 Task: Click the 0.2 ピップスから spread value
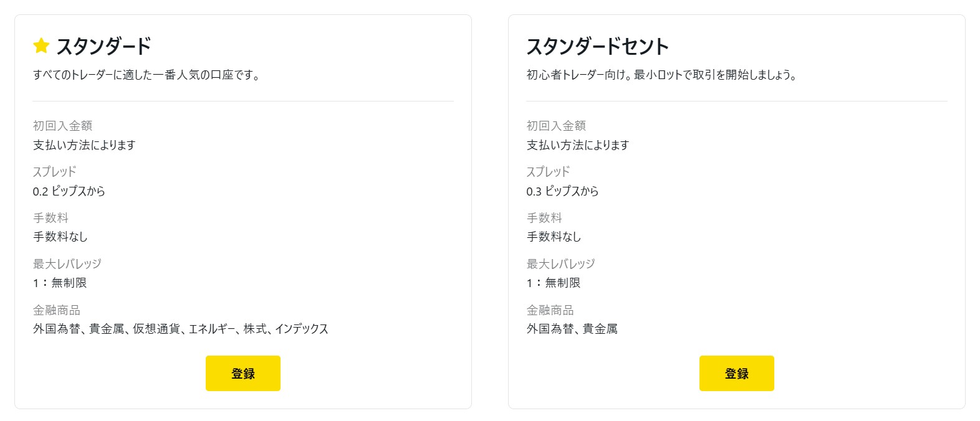(69, 191)
